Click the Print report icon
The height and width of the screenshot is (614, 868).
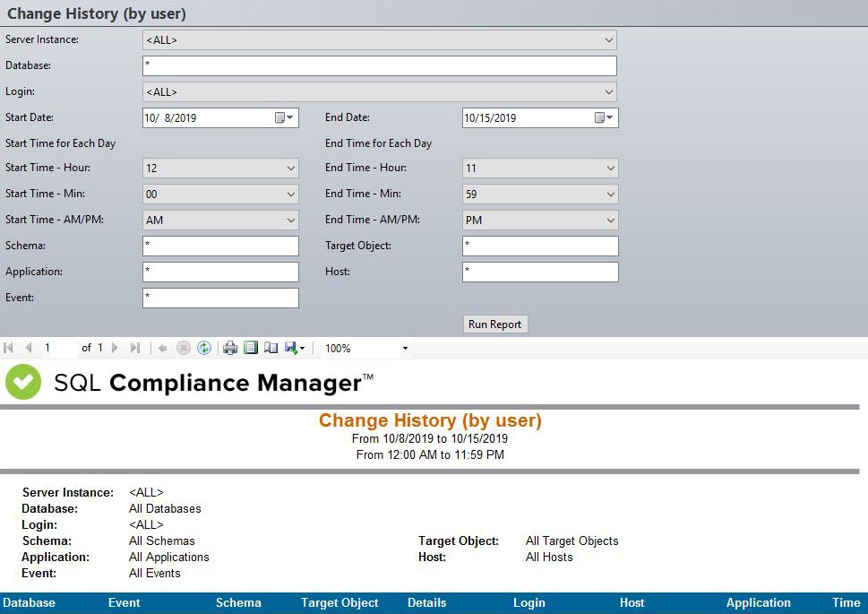(230, 348)
